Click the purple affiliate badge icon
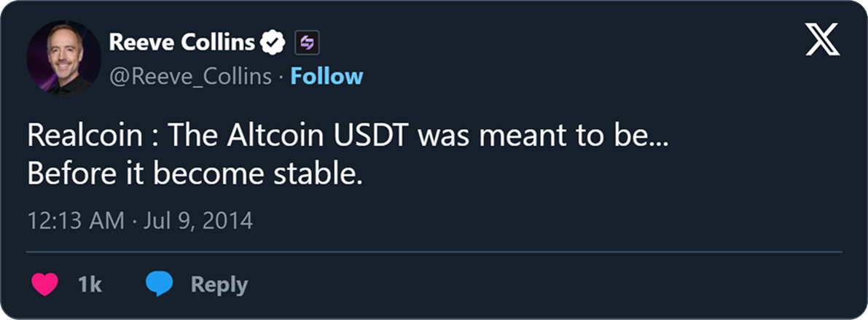 [x=307, y=44]
